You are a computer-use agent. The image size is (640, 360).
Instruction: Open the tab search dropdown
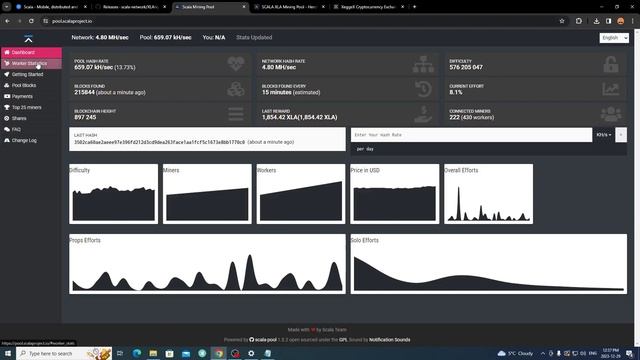7,7
